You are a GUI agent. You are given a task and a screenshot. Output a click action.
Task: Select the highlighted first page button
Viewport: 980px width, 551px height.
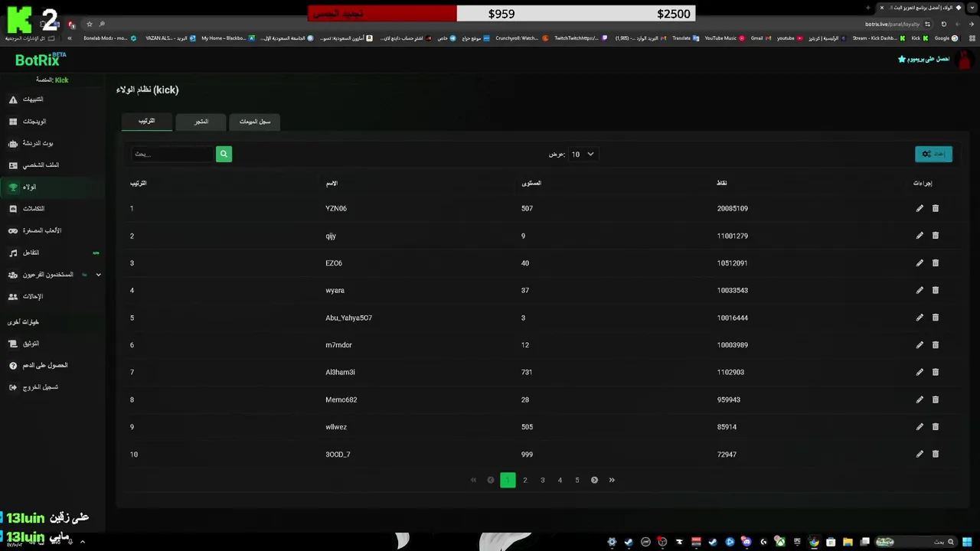(508, 480)
